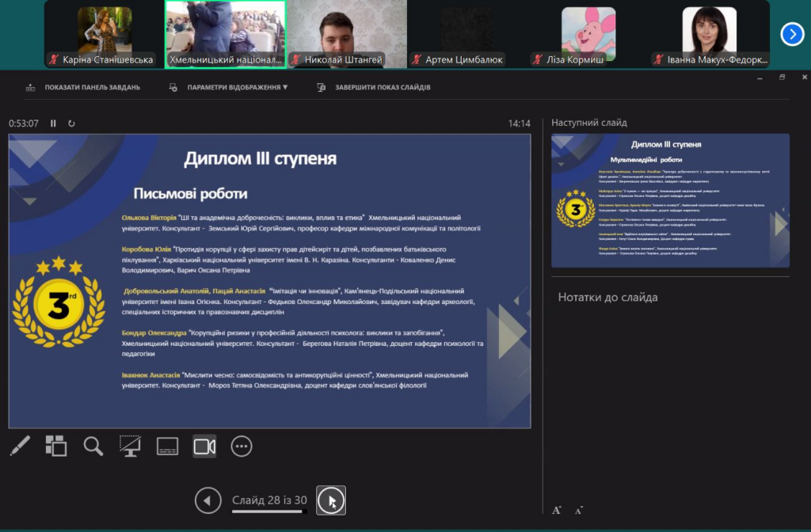Show more participants with right arrow
Image resolution: width=811 pixels, height=532 pixels.
pyautogui.click(x=792, y=34)
